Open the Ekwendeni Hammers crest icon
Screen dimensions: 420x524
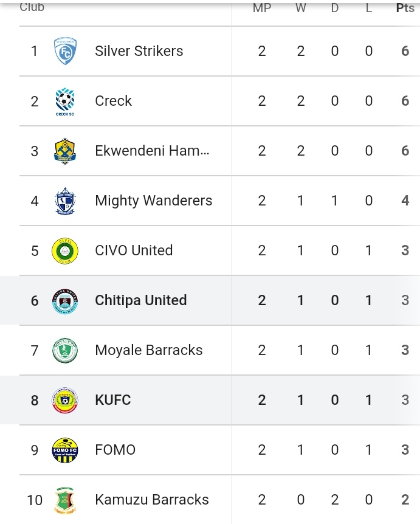click(65, 151)
